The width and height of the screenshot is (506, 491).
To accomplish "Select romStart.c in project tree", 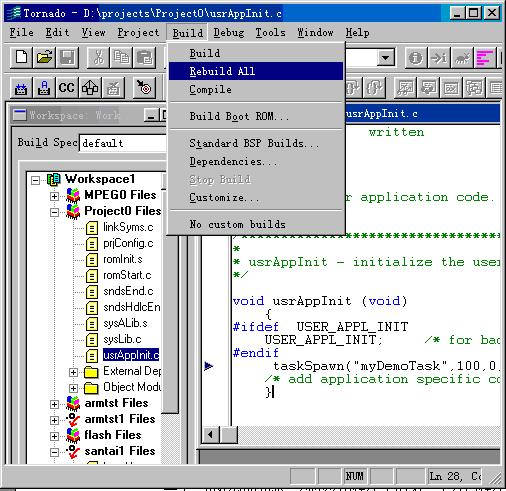I will click(127, 275).
